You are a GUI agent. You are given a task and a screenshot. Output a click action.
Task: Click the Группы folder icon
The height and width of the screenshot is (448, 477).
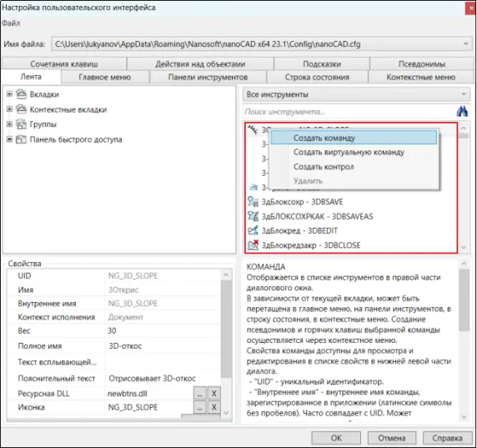click(x=21, y=124)
